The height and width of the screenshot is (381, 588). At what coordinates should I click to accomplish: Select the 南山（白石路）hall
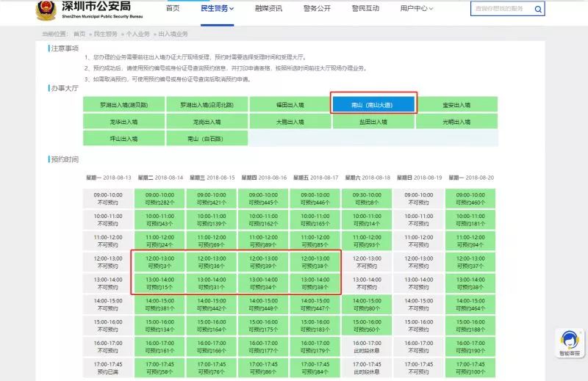(x=207, y=138)
